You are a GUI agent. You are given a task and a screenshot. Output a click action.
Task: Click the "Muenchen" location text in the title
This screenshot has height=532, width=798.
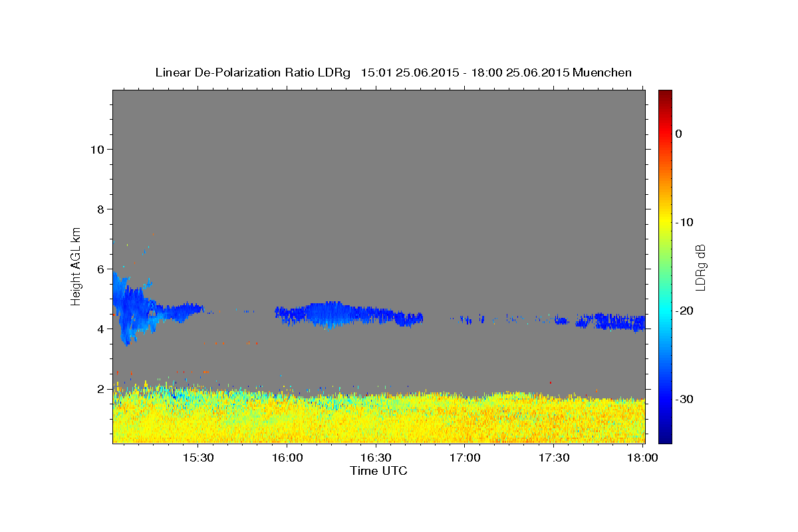pos(602,72)
